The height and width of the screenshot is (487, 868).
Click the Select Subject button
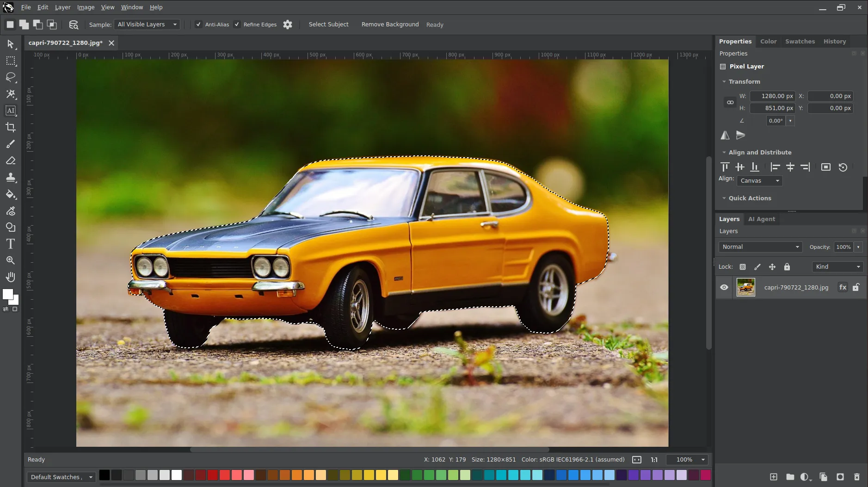(x=328, y=25)
